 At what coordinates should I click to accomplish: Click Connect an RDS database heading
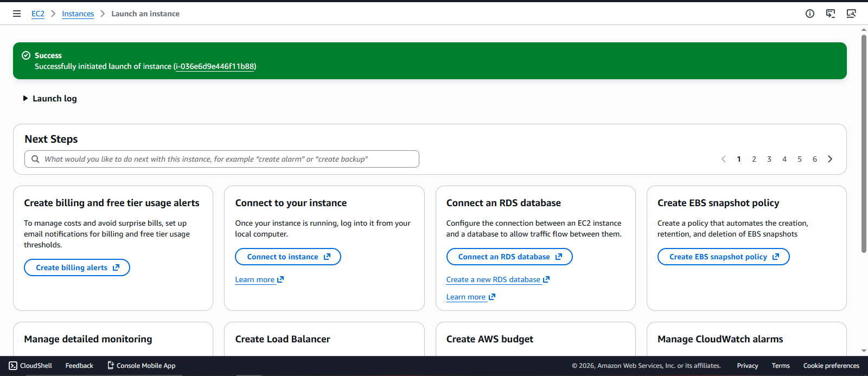503,203
